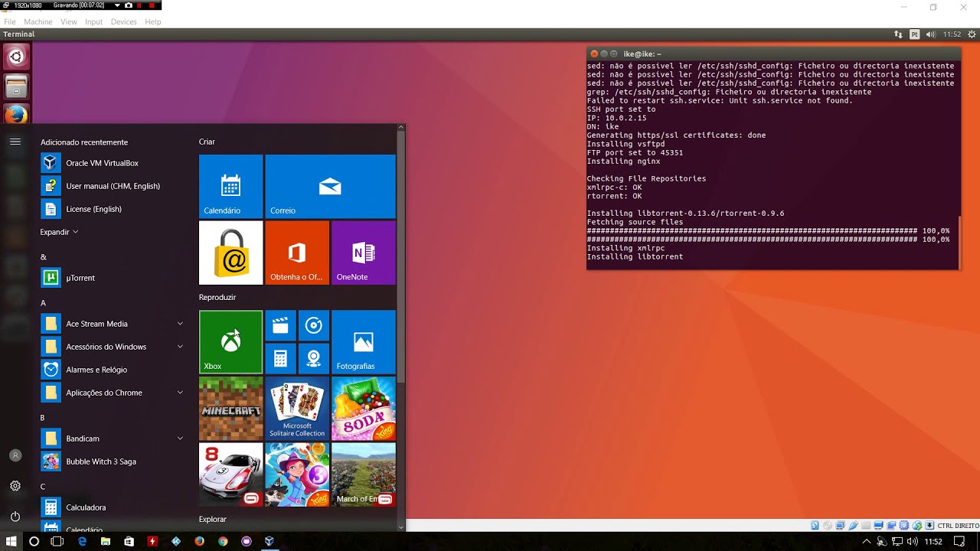This screenshot has width=980, height=551.
Task: Click the Ubuntu volume indicator
Action: pos(931,34)
